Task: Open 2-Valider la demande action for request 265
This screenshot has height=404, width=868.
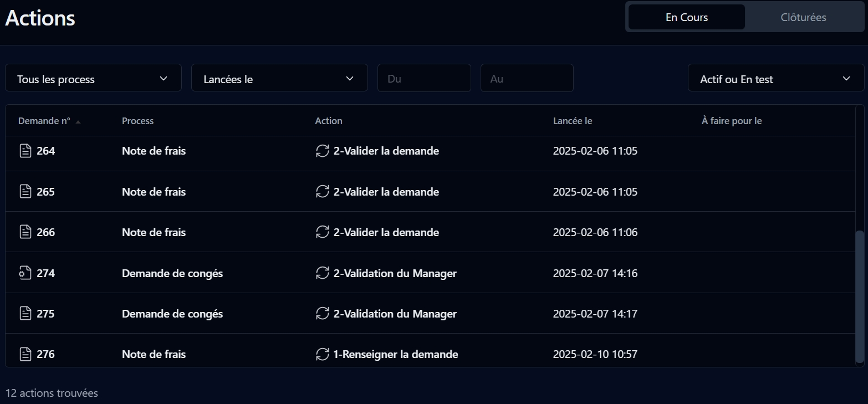Action: pyautogui.click(x=386, y=192)
